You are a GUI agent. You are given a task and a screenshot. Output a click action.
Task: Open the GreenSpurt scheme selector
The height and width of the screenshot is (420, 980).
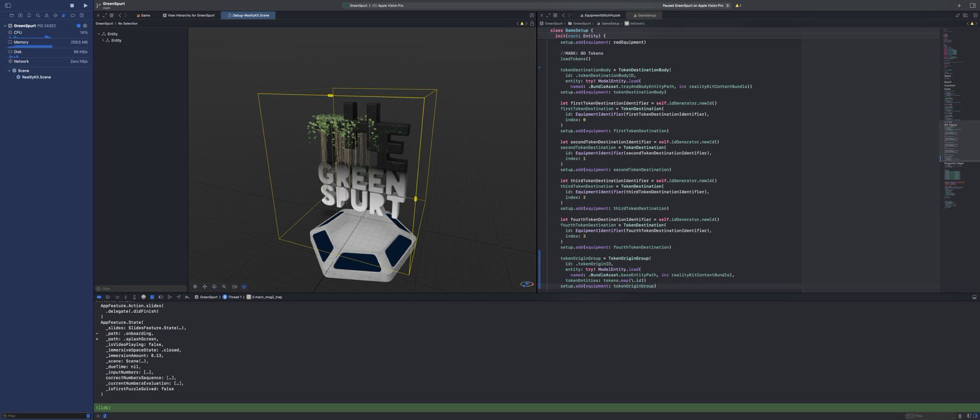pos(358,5)
